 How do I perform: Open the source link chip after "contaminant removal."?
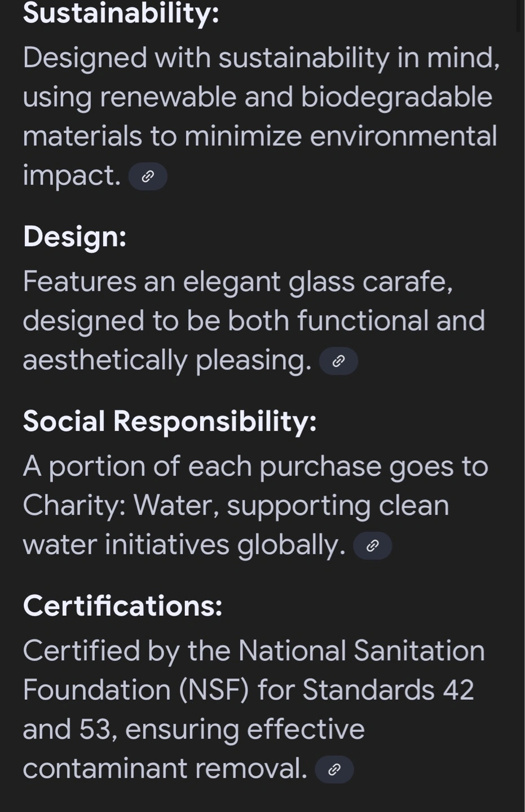coord(334,770)
